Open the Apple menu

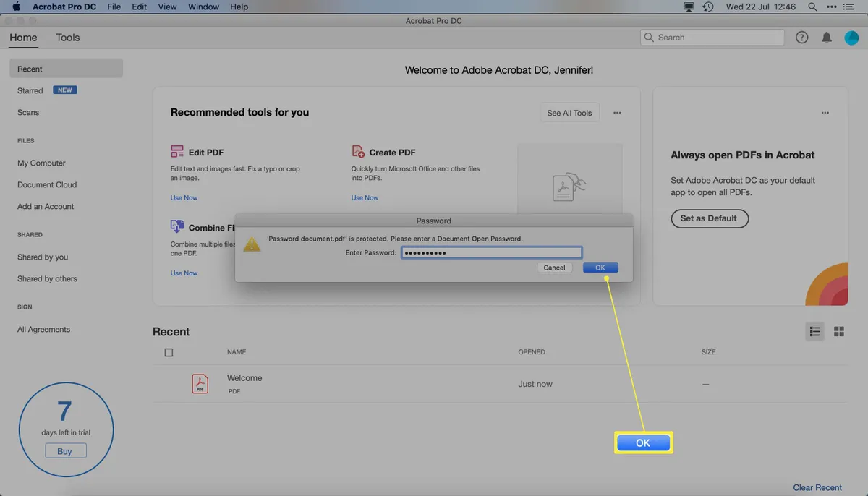coord(16,7)
